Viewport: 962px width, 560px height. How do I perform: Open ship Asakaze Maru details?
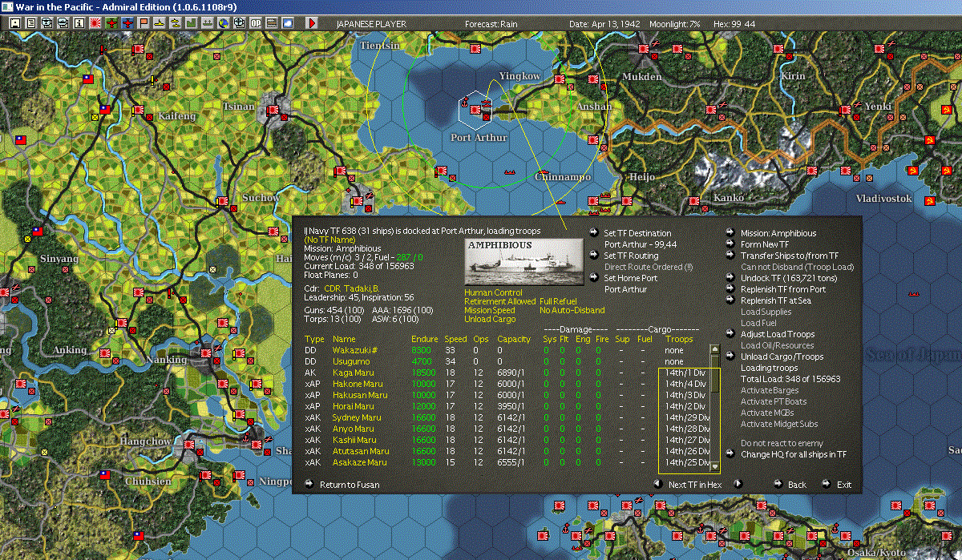tap(360, 462)
